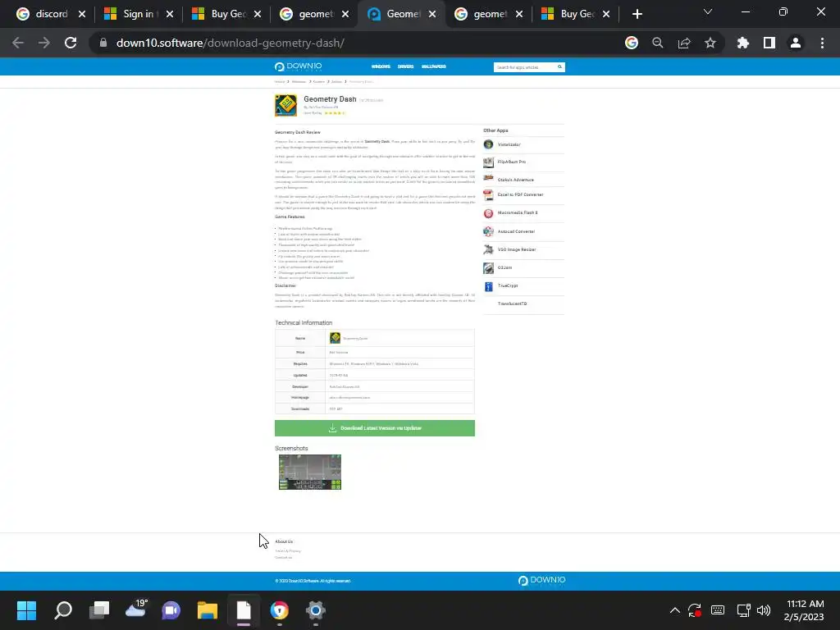Close the active Geomet tab
The height and width of the screenshot is (630, 840).
coord(432,14)
